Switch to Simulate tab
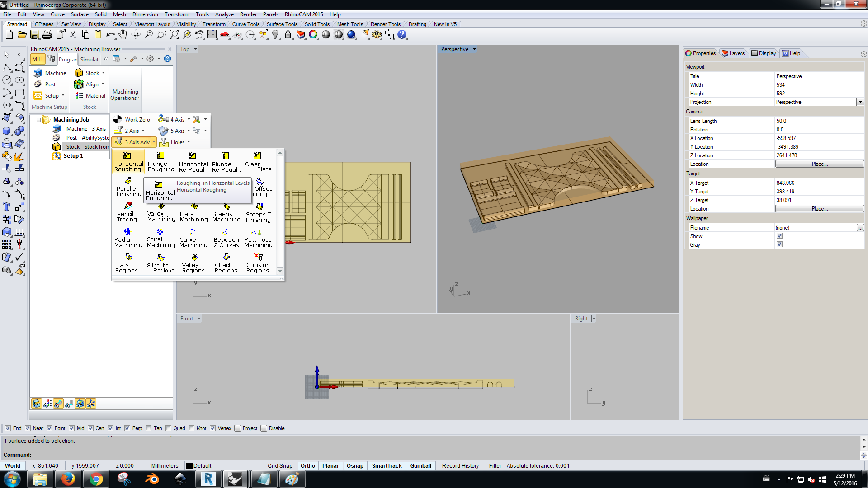The width and height of the screenshot is (868, 488). pos(89,59)
